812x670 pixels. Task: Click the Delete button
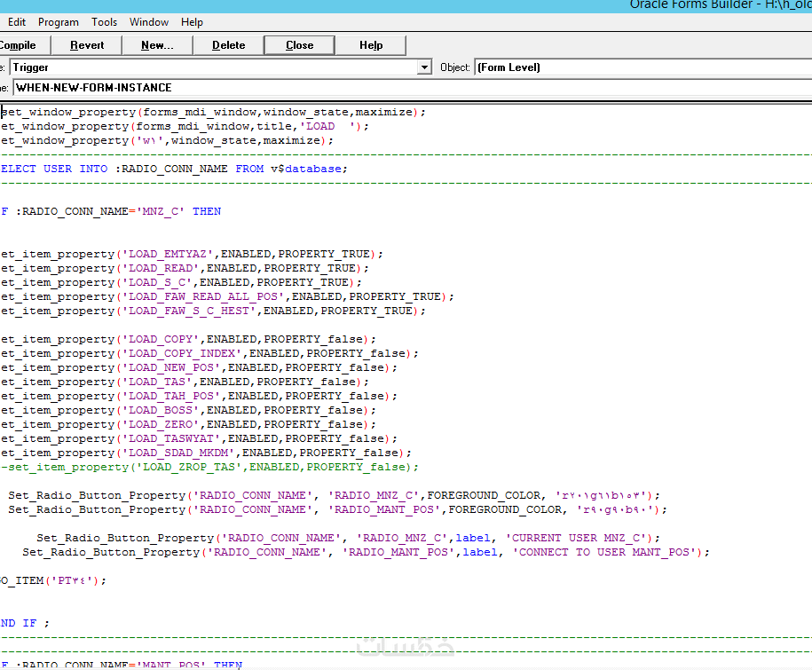[228, 45]
